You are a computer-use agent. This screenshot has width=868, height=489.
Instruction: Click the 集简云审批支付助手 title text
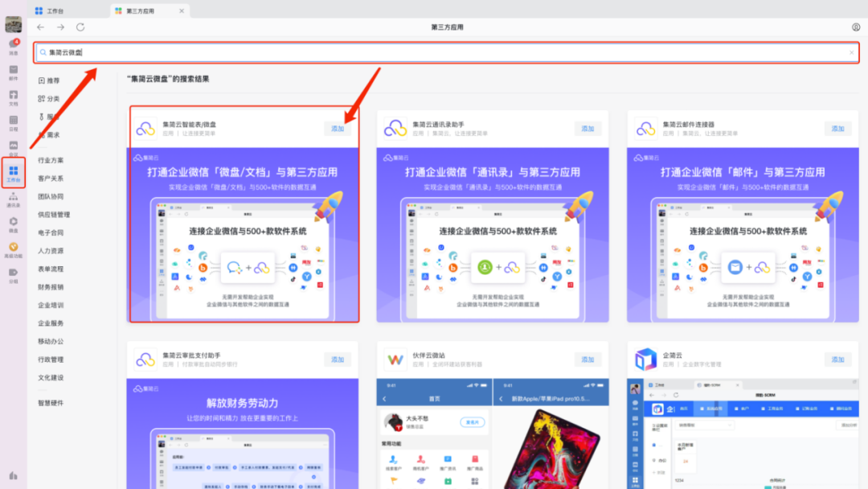(x=191, y=355)
